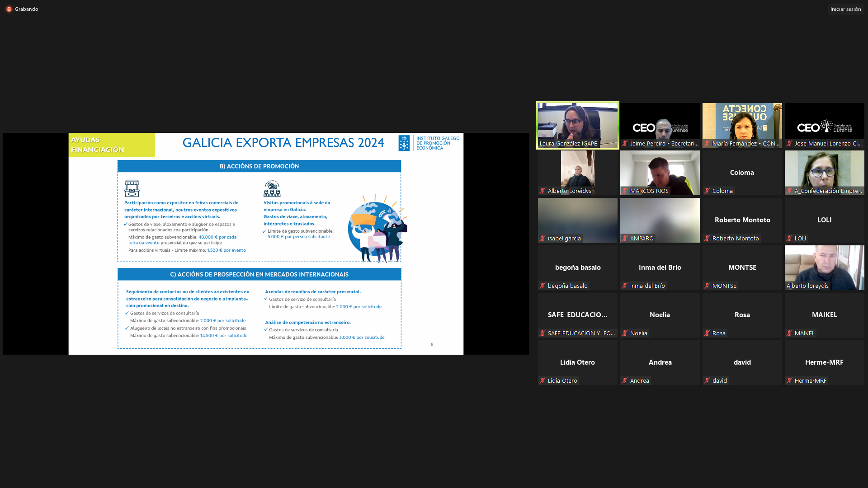Screen dimensions: 868x488
Task: Click the '40.000 € por cada' amount text
Action: (x=217, y=237)
